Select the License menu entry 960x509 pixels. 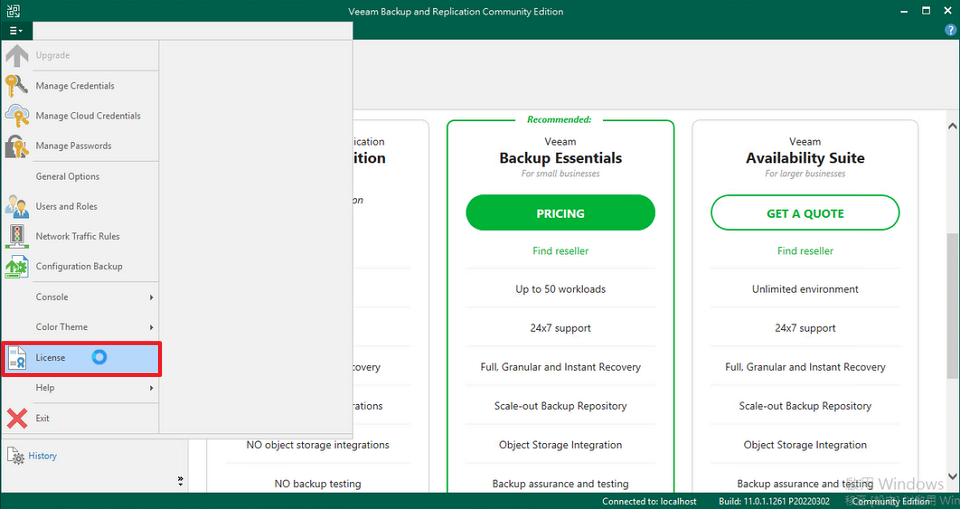tap(81, 358)
